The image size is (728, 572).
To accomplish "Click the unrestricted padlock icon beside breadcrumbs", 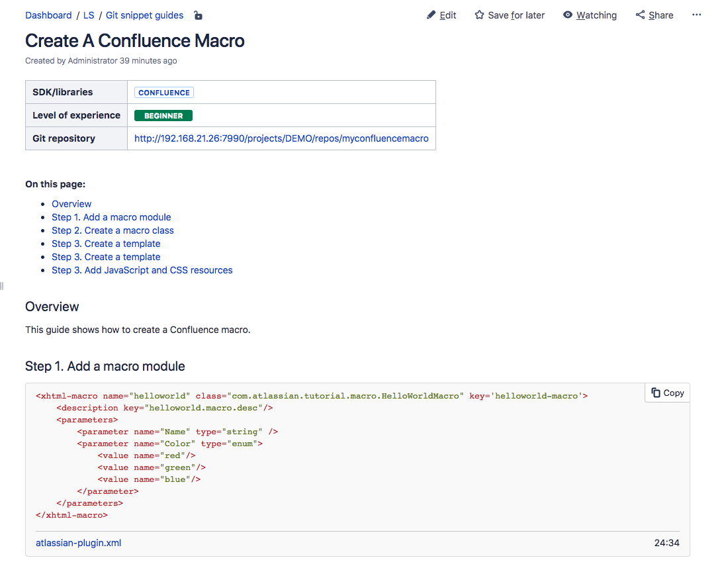I will point(198,15).
